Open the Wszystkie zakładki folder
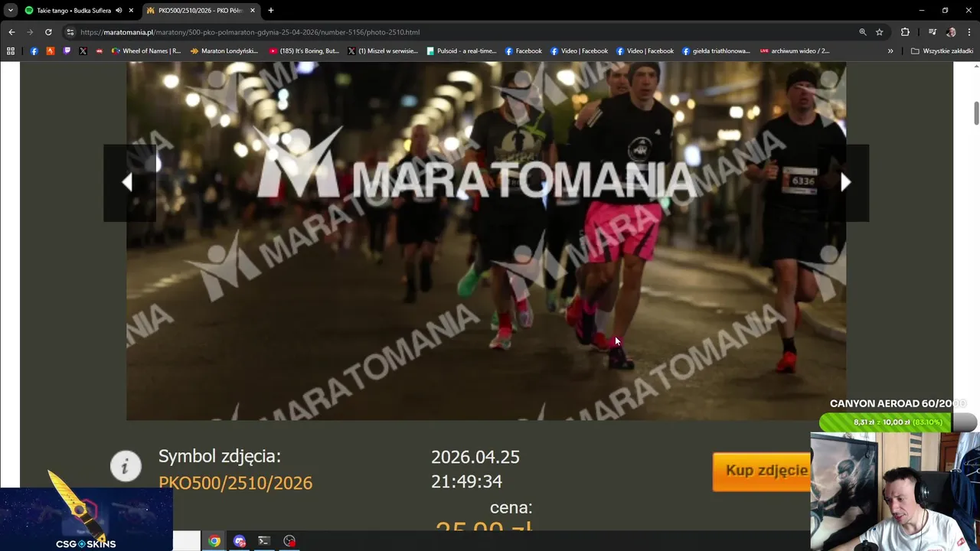The height and width of the screenshot is (551, 980). coord(942,51)
